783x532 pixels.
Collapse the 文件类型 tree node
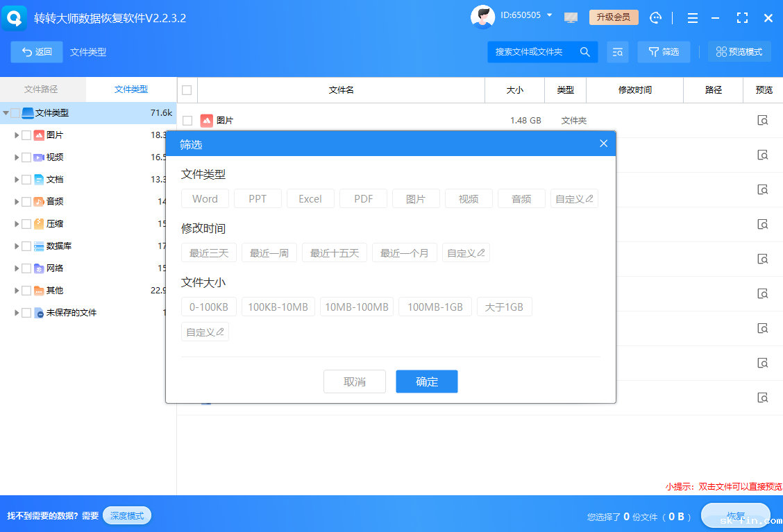click(5, 112)
